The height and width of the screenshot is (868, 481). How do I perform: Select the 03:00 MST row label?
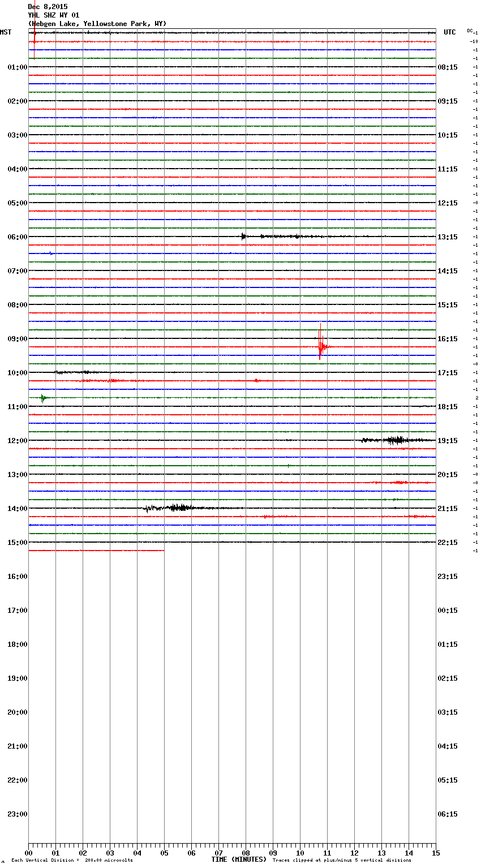pyautogui.click(x=18, y=135)
